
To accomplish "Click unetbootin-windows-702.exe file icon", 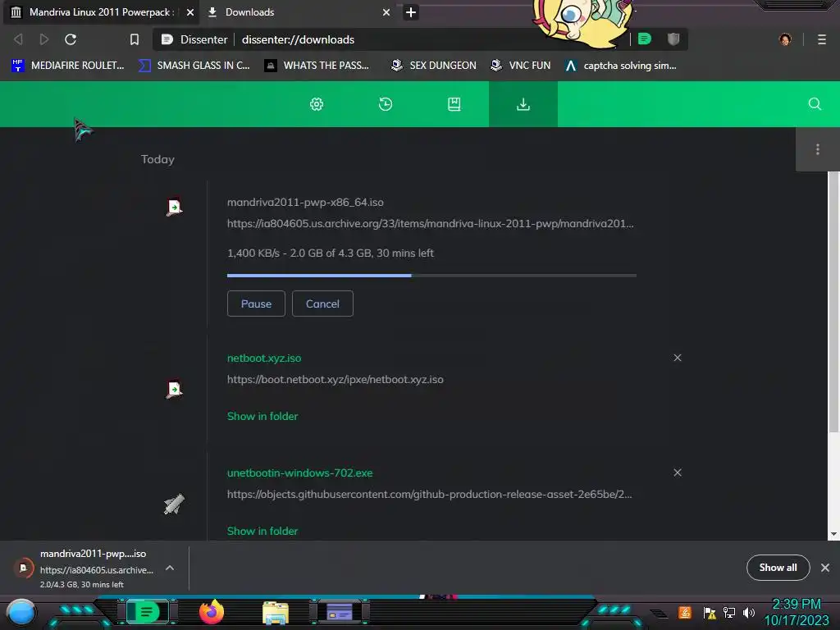I will (174, 504).
